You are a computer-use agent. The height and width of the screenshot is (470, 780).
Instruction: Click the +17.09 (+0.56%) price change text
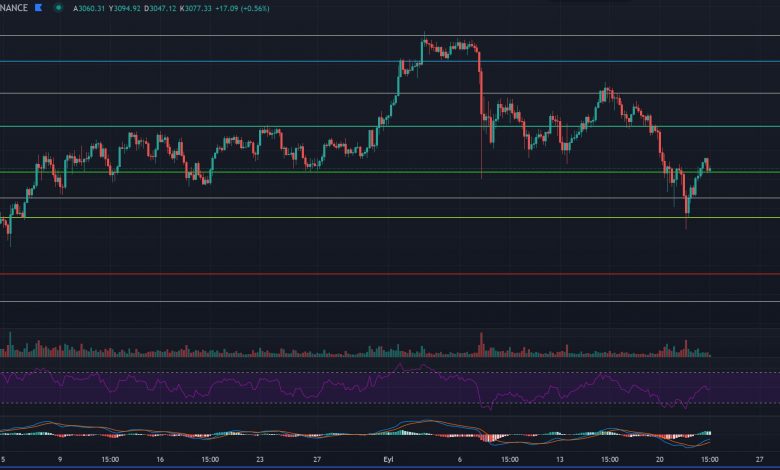pyautogui.click(x=289, y=6)
